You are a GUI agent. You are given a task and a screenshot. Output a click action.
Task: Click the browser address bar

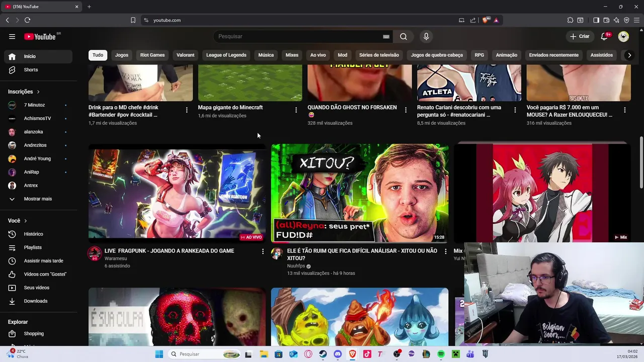[x=302, y=20]
